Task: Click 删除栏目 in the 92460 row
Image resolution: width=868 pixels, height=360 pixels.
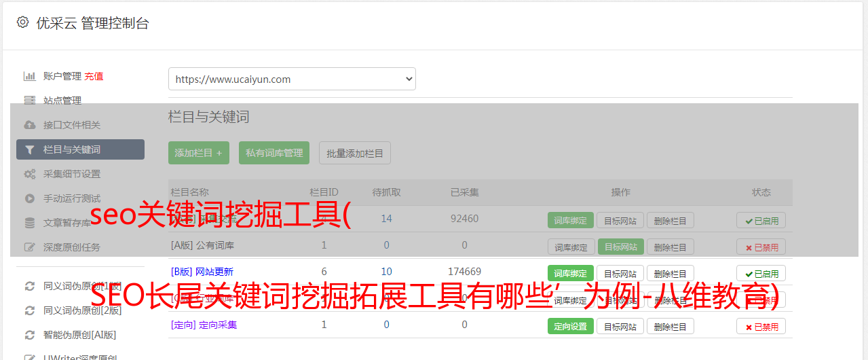Action: point(671,220)
